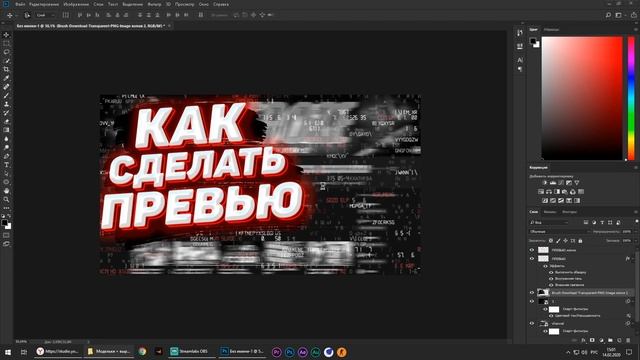Add a Curves adjustment layer
The width and height of the screenshot is (640, 360).
click(561, 183)
